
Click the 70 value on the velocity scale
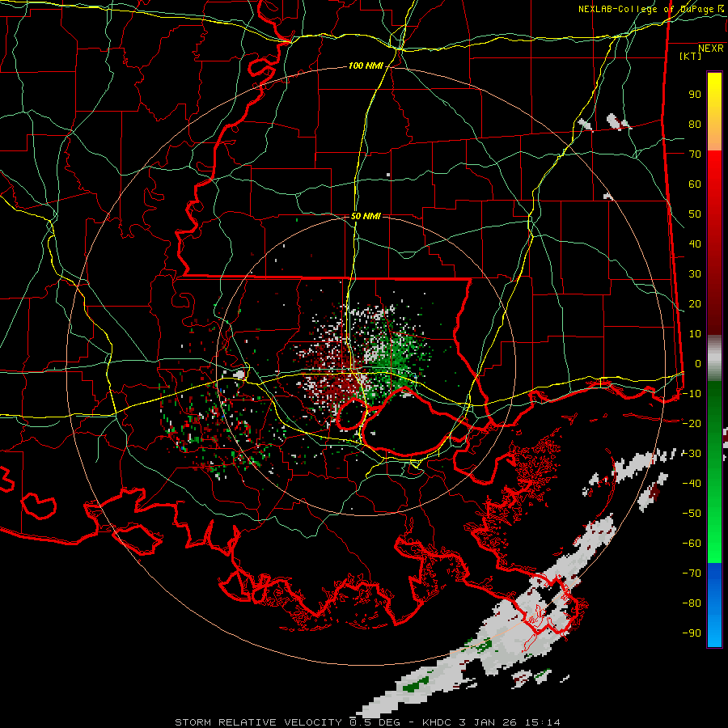(695, 154)
